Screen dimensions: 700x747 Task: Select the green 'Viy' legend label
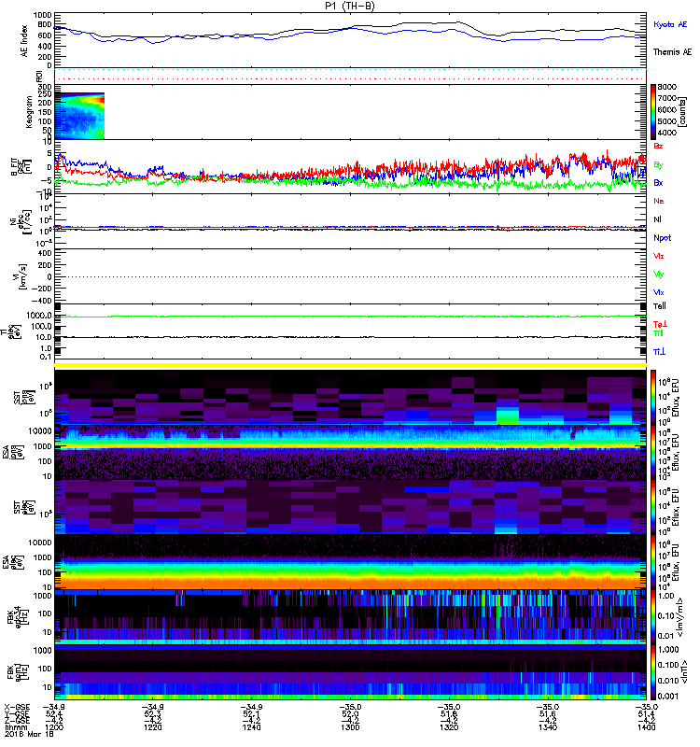659,275
